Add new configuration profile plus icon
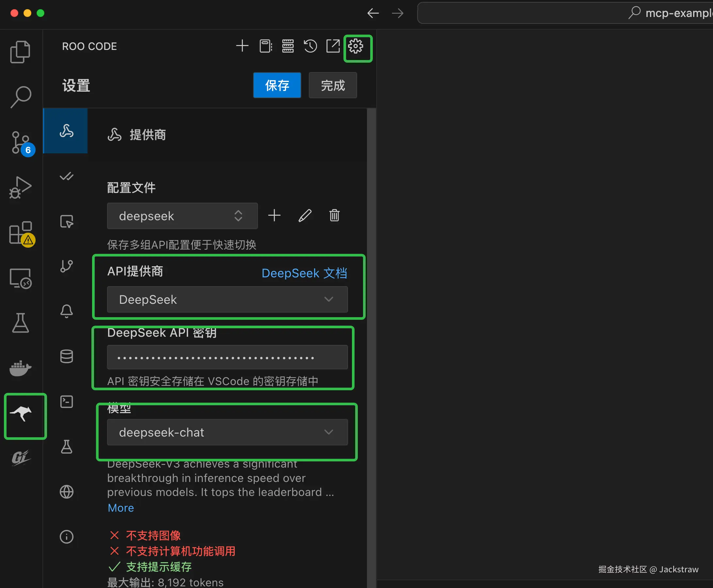The height and width of the screenshot is (588, 713). click(274, 215)
